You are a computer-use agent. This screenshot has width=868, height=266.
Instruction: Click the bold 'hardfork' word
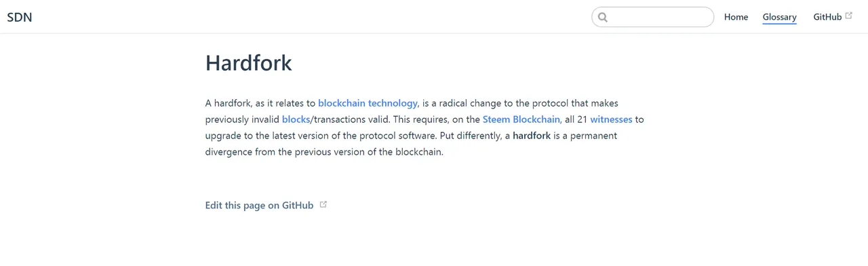[532, 136]
